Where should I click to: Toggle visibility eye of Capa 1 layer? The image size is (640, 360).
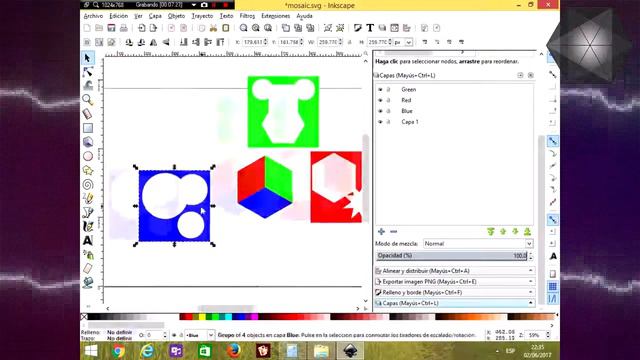tap(380, 122)
